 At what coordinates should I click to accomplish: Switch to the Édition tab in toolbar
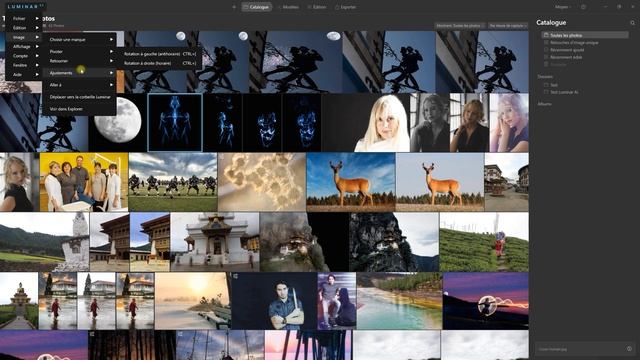coord(317,7)
